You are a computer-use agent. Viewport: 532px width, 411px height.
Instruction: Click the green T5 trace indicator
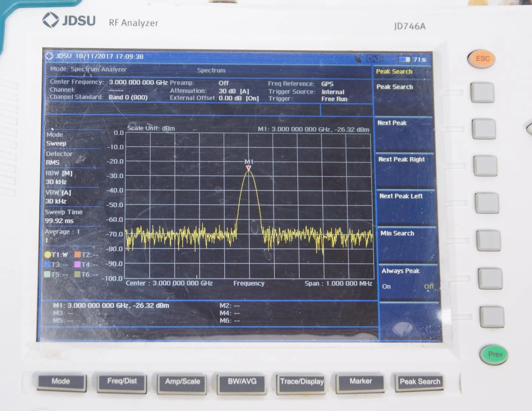coord(56,275)
